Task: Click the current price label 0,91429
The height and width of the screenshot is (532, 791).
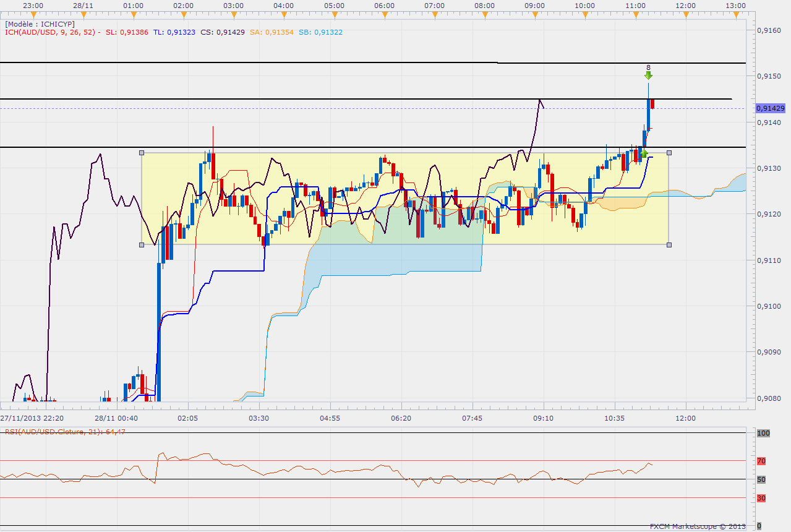Action: pyautogui.click(x=769, y=108)
